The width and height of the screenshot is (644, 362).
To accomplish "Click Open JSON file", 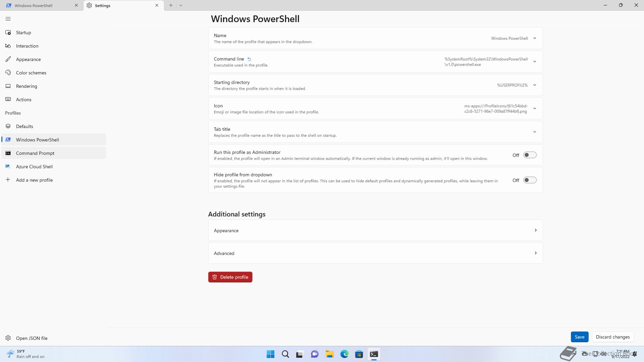I will 54,338.
